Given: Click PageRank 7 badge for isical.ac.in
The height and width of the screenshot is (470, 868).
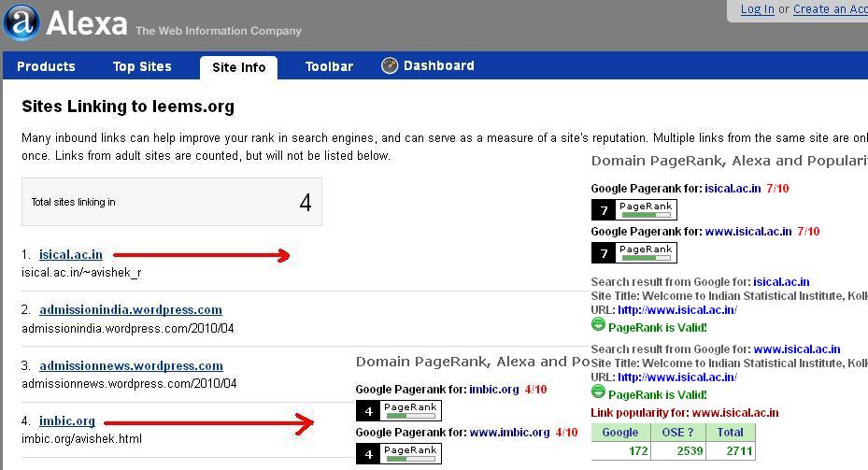Looking at the screenshot, I should point(634,210).
